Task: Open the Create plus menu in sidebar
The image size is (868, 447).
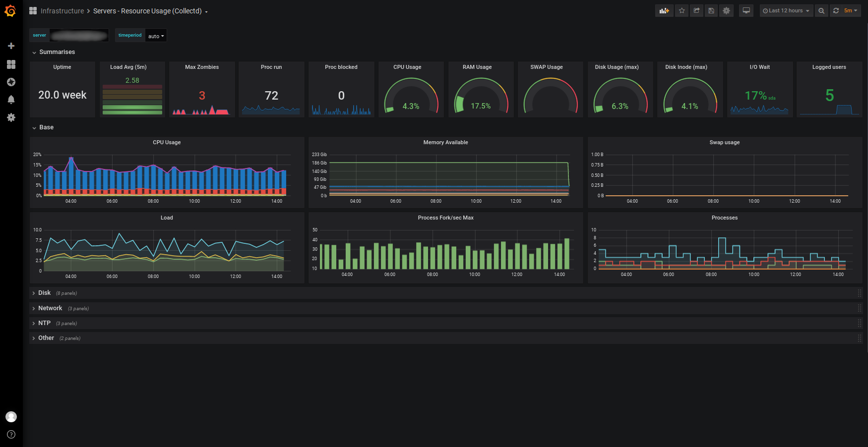Action: tap(11, 46)
